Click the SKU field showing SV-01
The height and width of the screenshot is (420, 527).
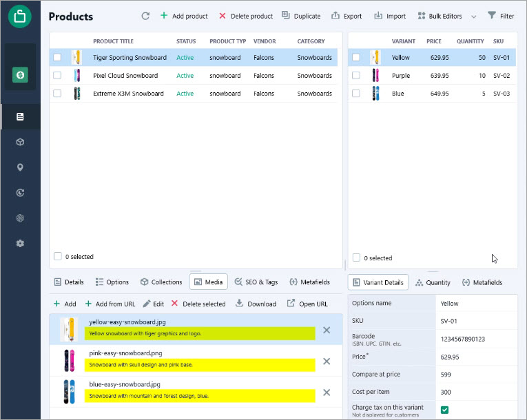pyautogui.click(x=476, y=321)
